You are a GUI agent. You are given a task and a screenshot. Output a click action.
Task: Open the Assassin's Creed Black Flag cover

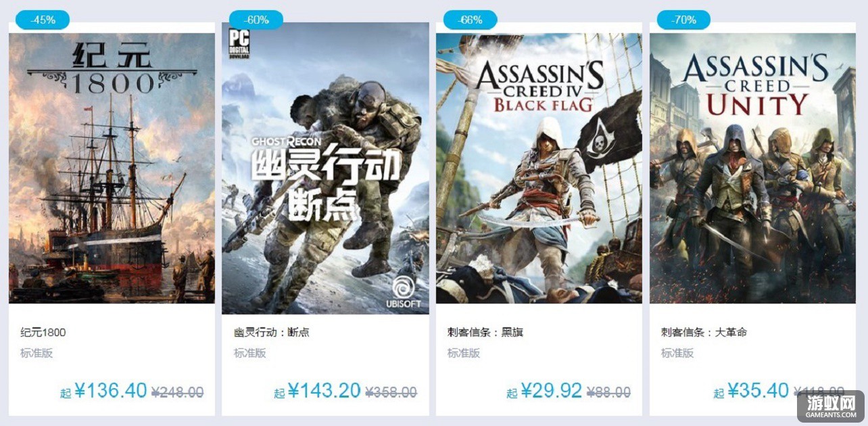[539, 168]
